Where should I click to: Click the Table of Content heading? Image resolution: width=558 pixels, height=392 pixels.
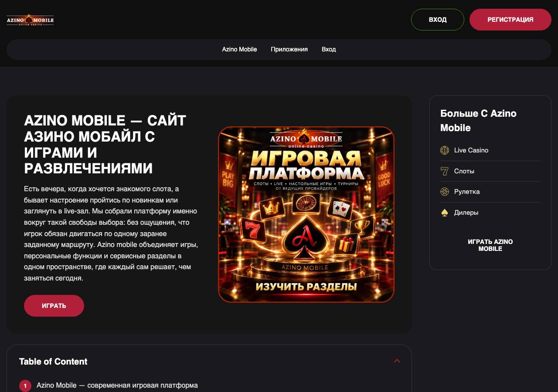click(53, 362)
